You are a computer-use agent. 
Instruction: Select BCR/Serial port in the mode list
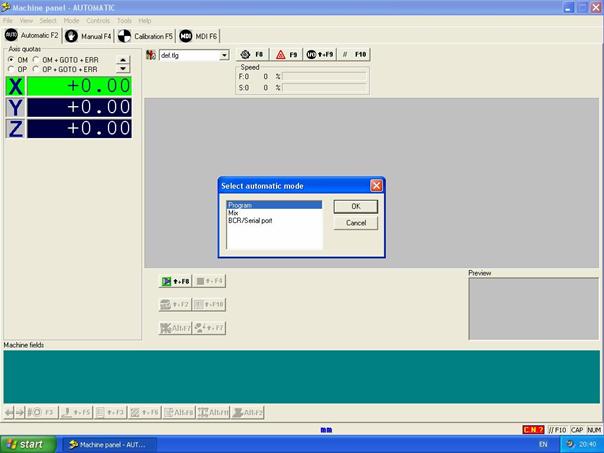point(250,220)
